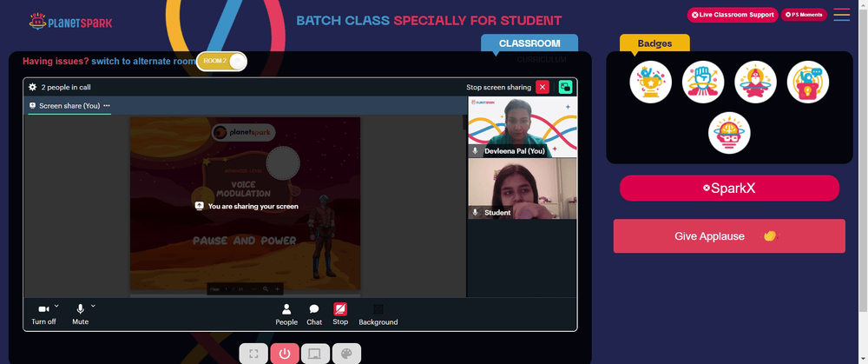Screen dimensions: 868x364
Task: Click the page number field in shared slide
Action: pyautogui.click(x=227, y=289)
